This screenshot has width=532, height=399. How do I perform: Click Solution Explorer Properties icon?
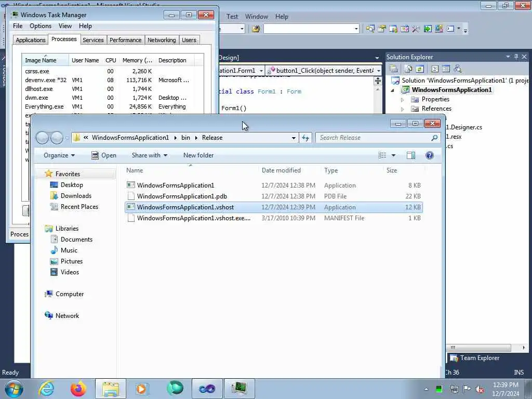coord(394,69)
